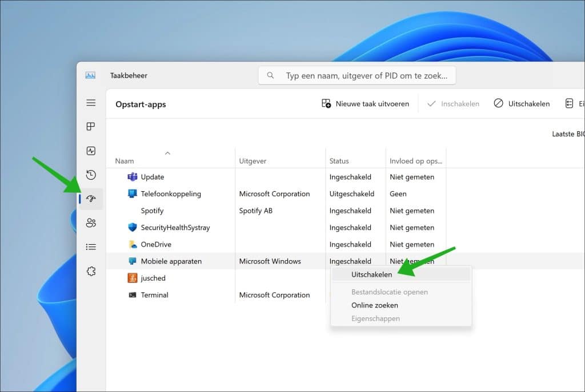Click the search magnifier icon

pyautogui.click(x=270, y=75)
